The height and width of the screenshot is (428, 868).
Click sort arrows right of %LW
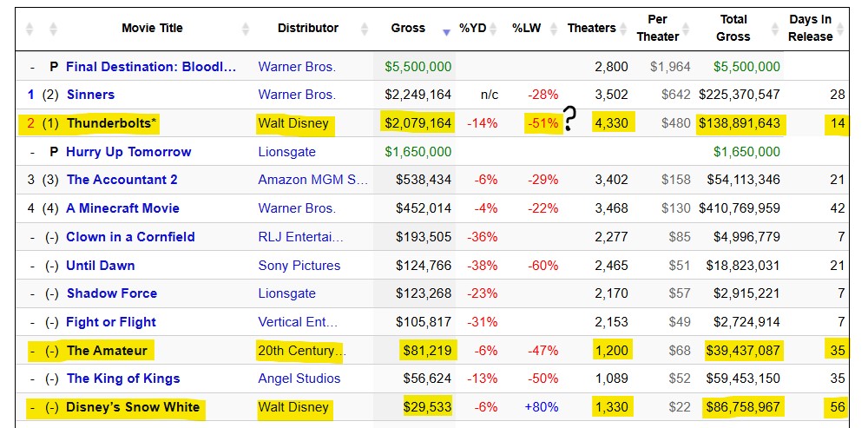(x=554, y=29)
